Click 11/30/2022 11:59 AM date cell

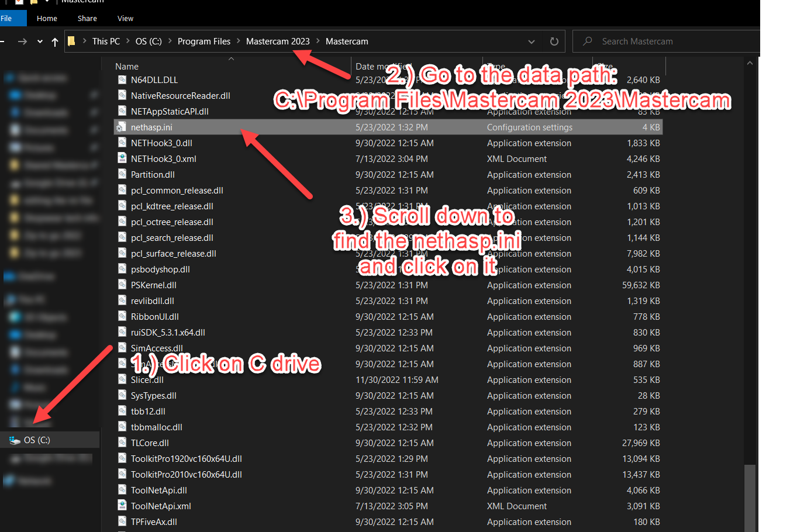[x=397, y=380]
